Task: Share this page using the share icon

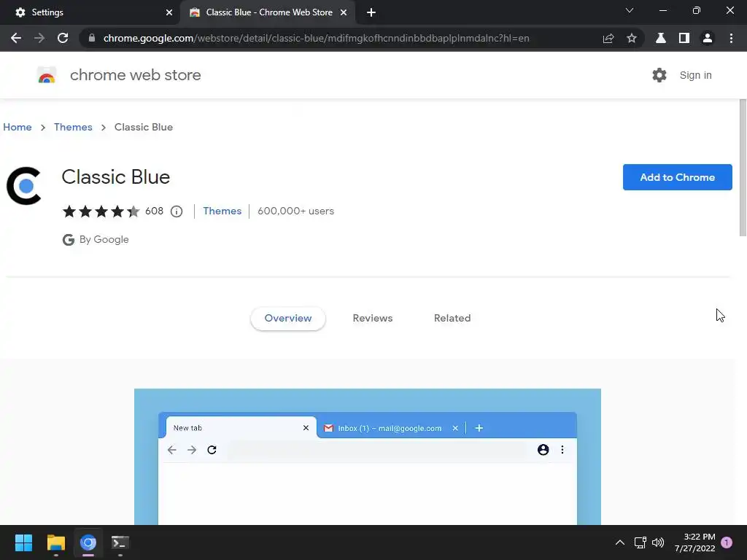Action: click(x=608, y=38)
